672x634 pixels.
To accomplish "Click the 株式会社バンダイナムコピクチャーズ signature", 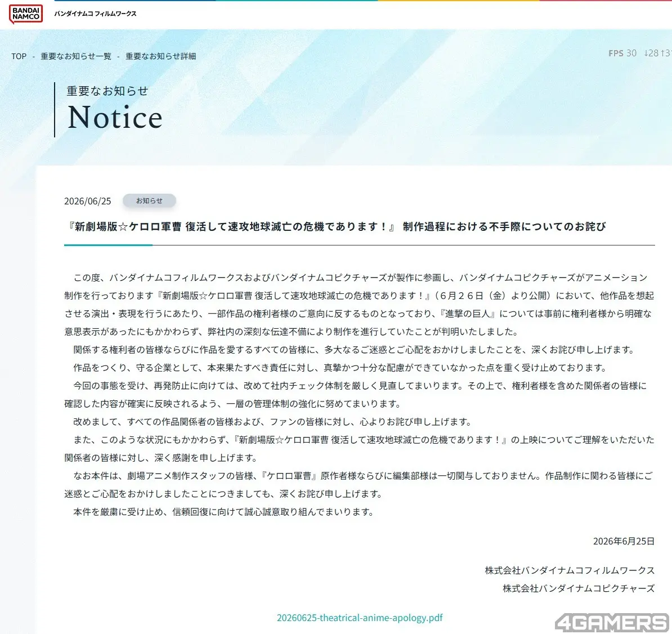I will [579, 588].
